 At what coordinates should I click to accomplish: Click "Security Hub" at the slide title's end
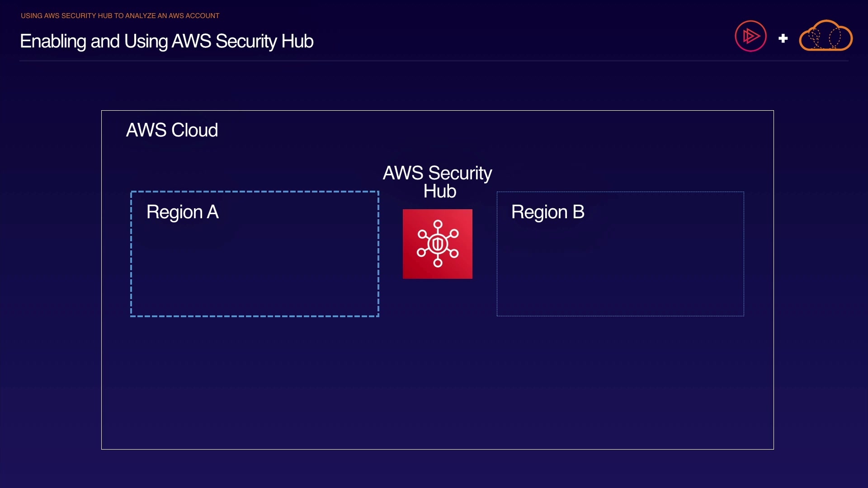coord(264,42)
